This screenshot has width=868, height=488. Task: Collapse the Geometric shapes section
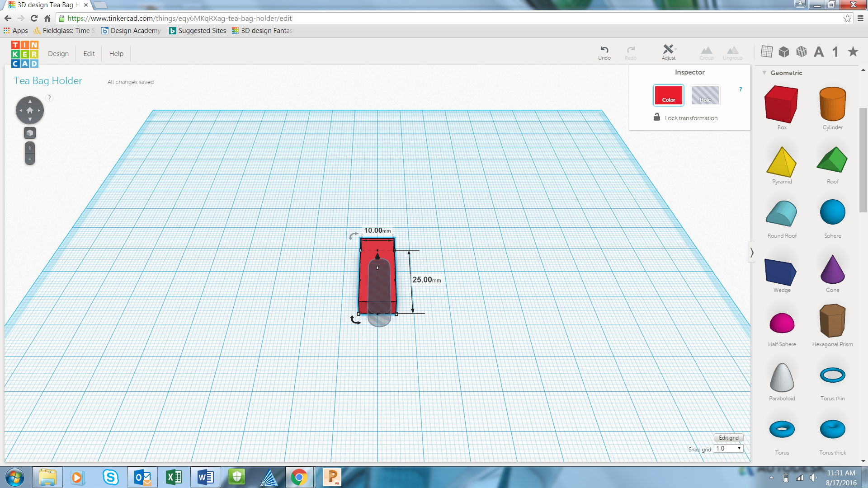764,73
